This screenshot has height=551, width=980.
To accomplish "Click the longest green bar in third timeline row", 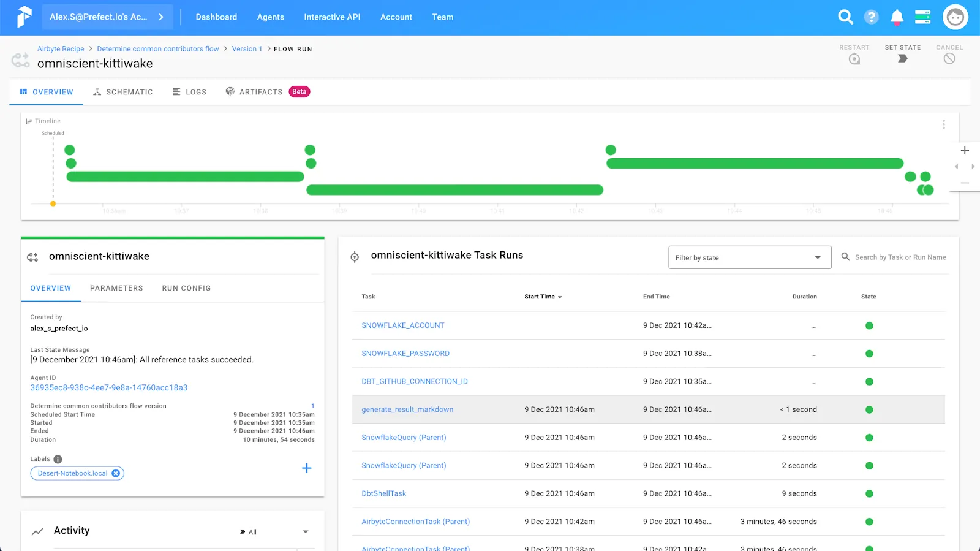I will (185, 177).
